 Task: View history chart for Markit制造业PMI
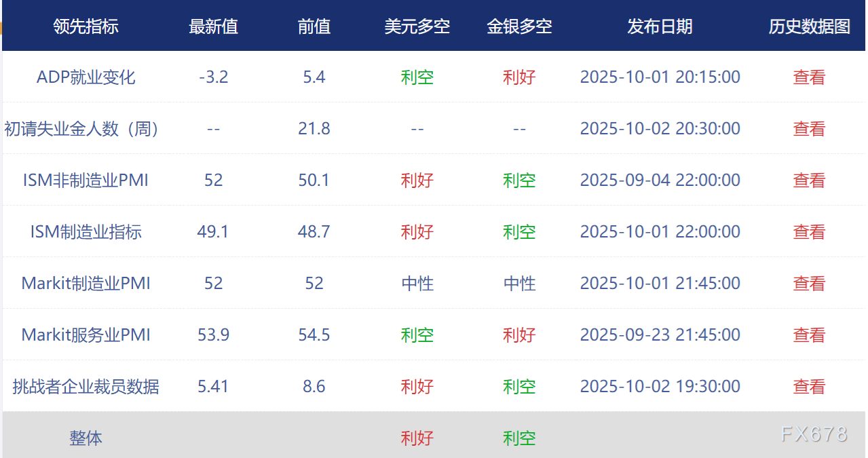point(809,284)
